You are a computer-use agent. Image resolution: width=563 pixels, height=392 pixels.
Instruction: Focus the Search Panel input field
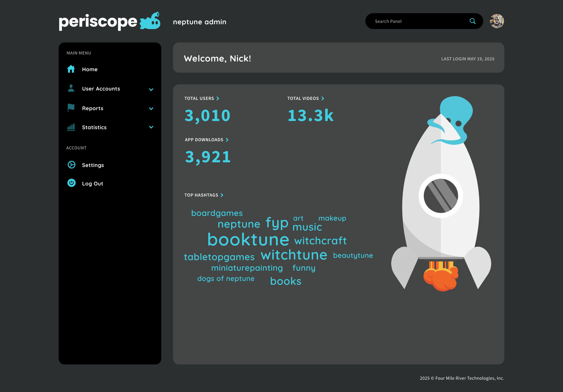tap(416, 21)
